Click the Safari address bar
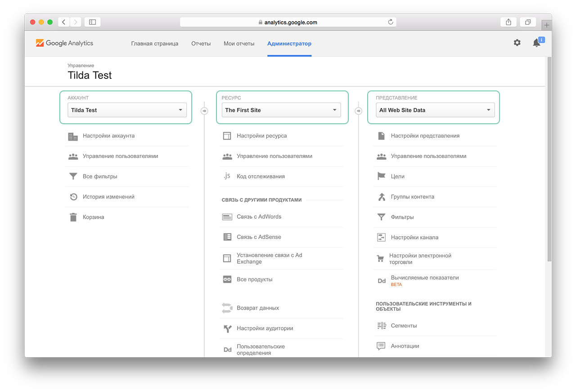Image resolution: width=576 pixels, height=392 pixels. tap(288, 22)
